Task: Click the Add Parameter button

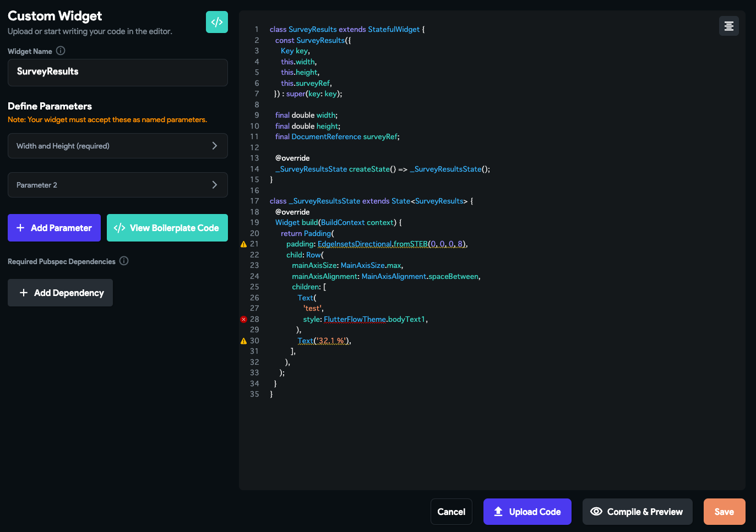Action: (x=54, y=228)
